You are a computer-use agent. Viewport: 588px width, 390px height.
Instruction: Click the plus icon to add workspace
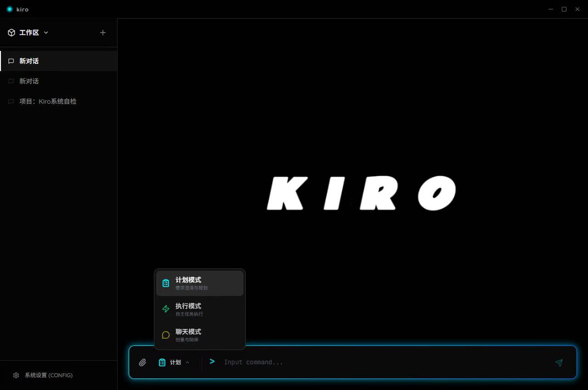click(103, 33)
